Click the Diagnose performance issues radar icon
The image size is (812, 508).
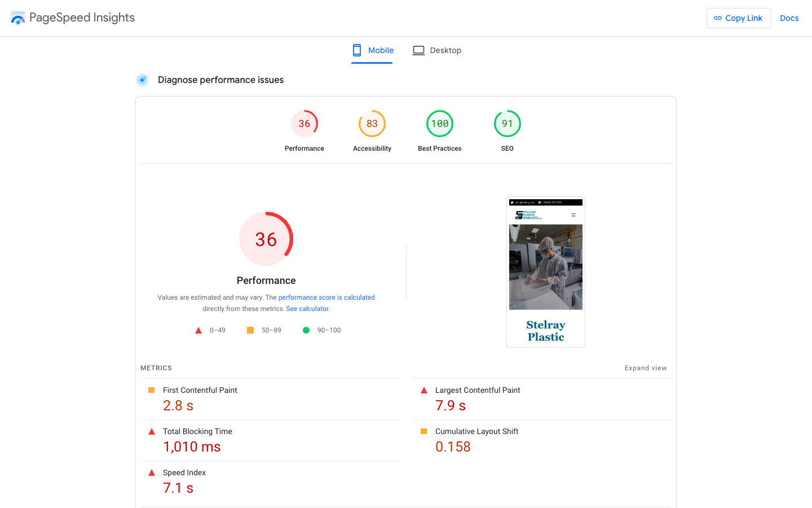pos(142,80)
